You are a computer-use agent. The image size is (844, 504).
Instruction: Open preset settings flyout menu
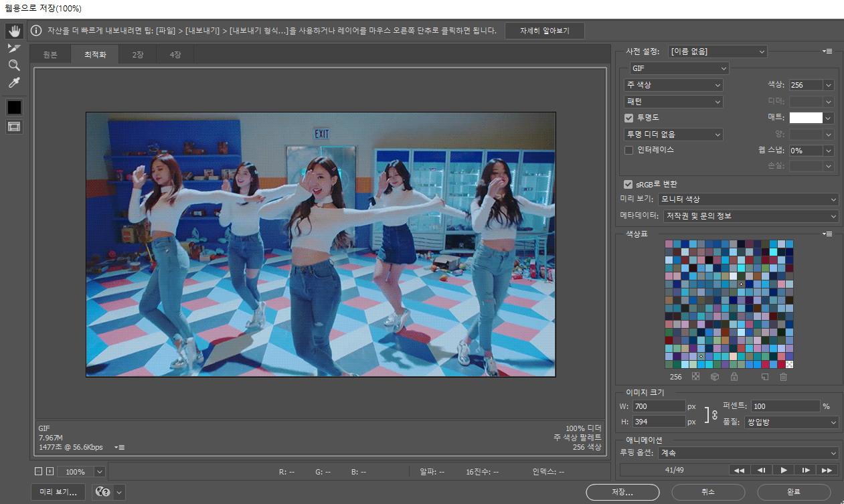(x=828, y=52)
